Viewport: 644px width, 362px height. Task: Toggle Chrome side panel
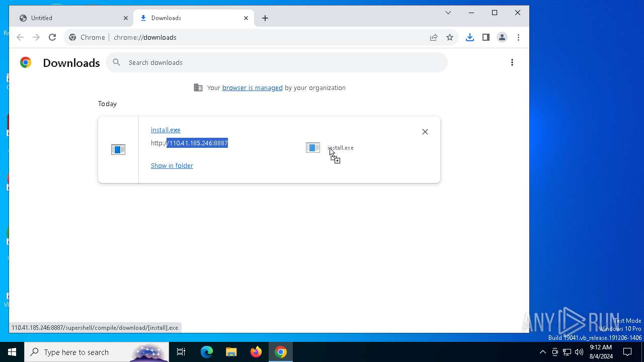pyautogui.click(x=486, y=37)
